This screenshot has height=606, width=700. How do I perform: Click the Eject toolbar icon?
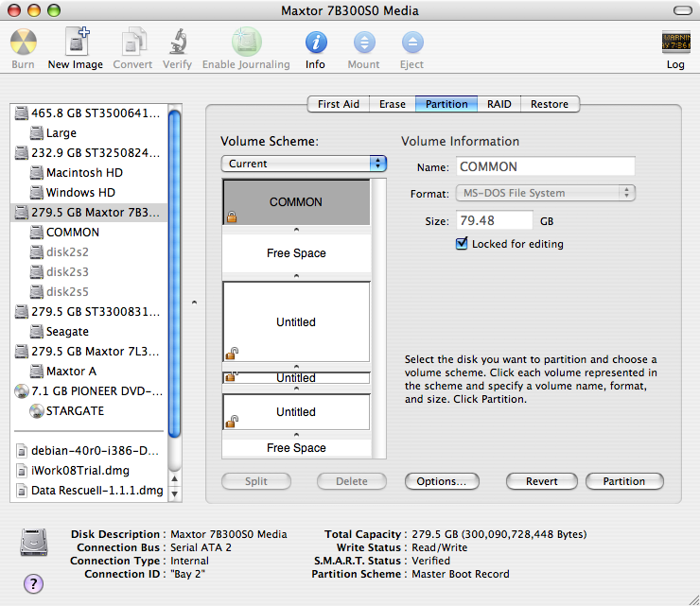pyautogui.click(x=412, y=43)
